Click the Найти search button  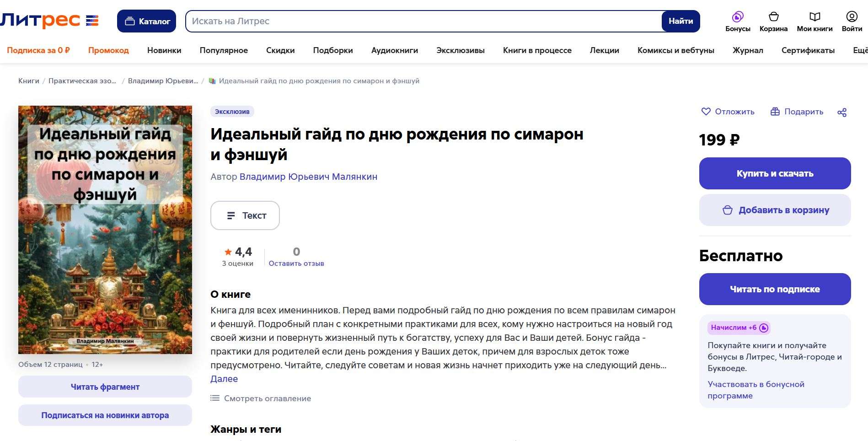[680, 21]
